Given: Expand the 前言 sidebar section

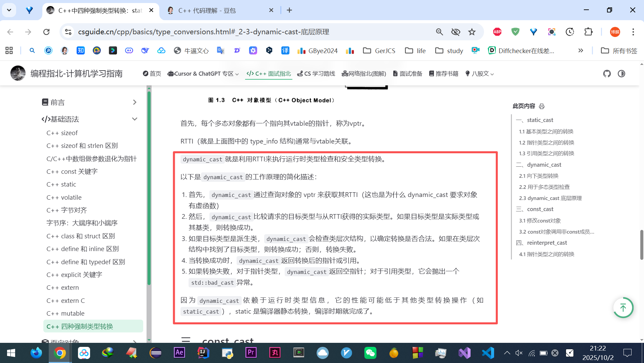Looking at the screenshot, I should [x=89, y=102].
